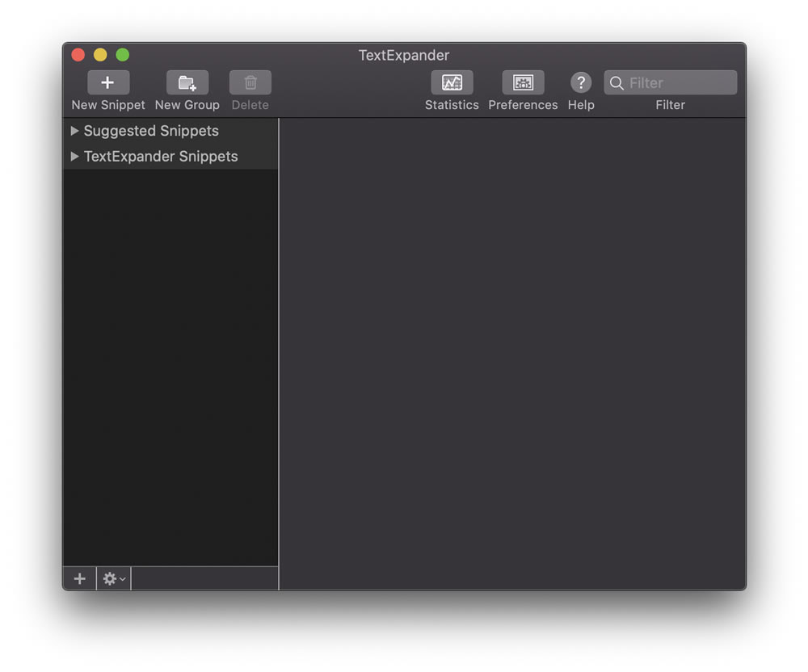This screenshot has width=808, height=672.
Task: Open the Statistics chart icon
Action: pyautogui.click(x=452, y=82)
